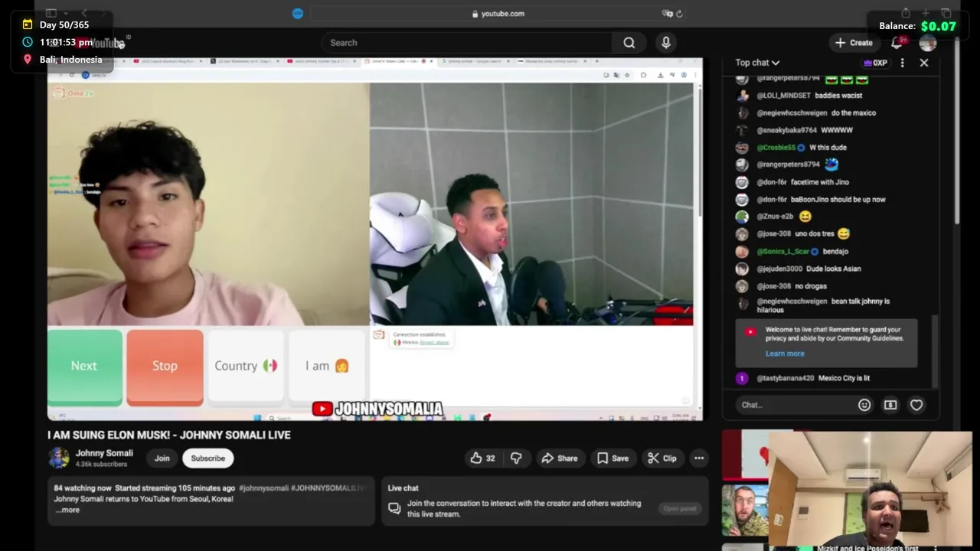Click the YouTube search magnifier button
The width and height of the screenshot is (980, 551).
pyautogui.click(x=629, y=43)
